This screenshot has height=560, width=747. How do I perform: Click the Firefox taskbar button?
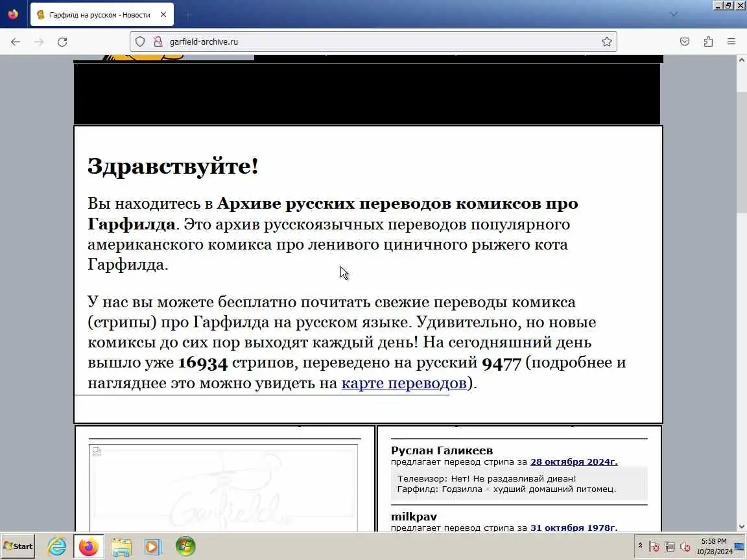click(x=89, y=546)
